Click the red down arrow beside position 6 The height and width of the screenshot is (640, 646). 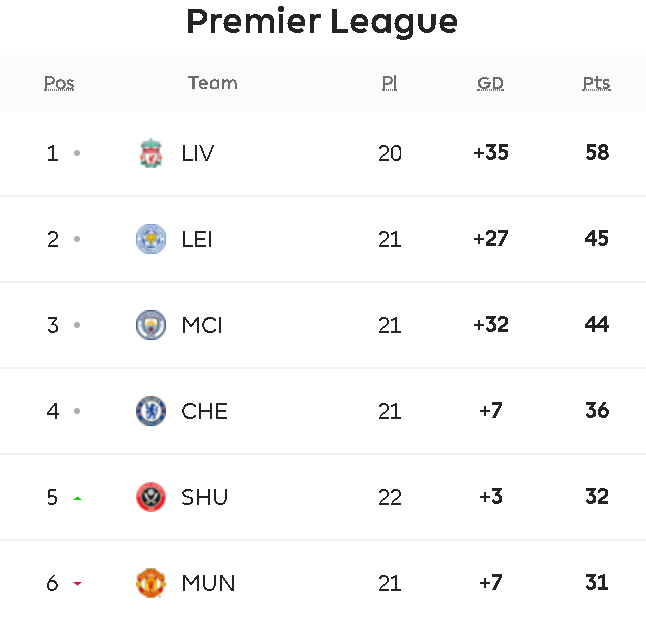77,584
